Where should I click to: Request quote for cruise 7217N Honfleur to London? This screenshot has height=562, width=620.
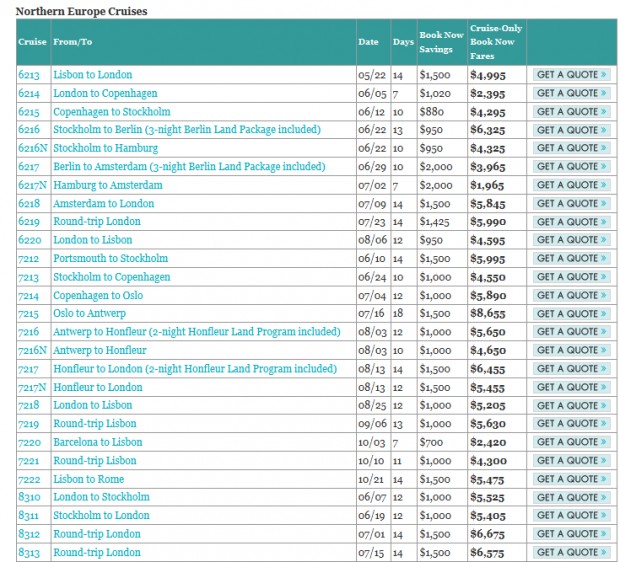[x=571, y=387]
